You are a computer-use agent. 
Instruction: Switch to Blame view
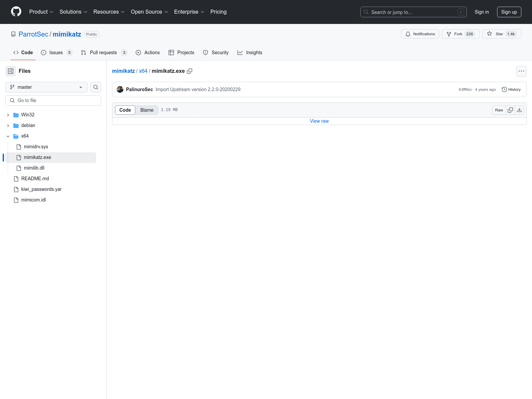tap(147, 110)
